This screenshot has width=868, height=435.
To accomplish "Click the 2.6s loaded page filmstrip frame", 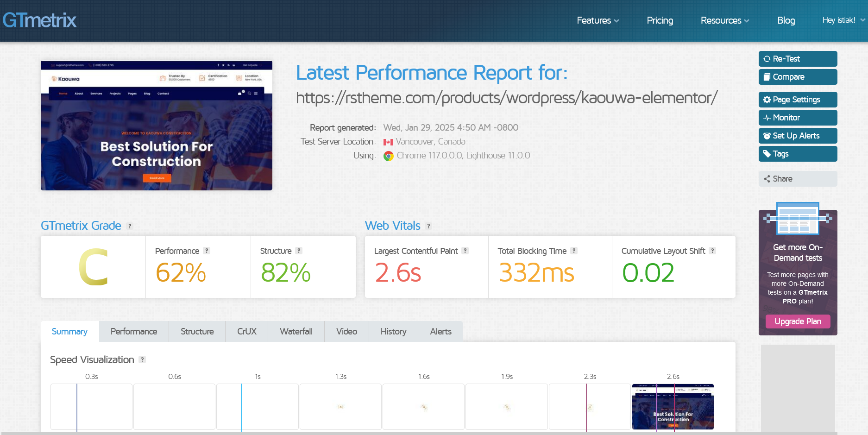I will [673, 407].
